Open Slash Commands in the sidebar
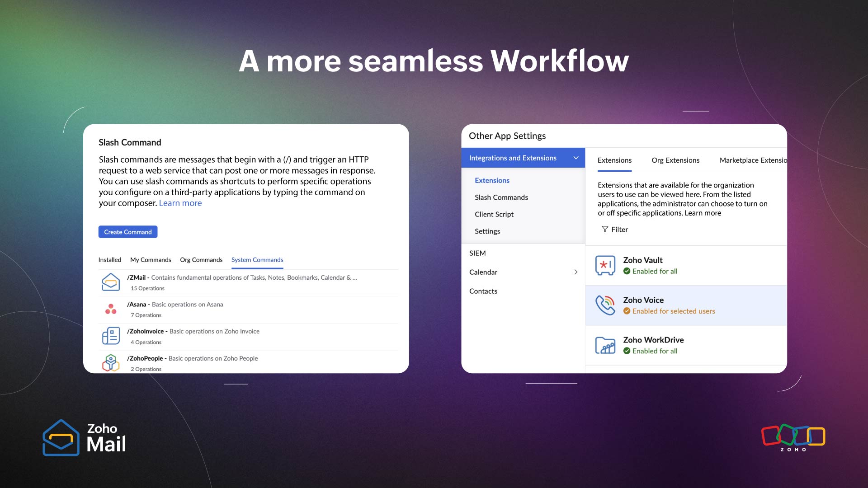Image resolution: width=868 pixels, height=488 pixels. [501, 197]
